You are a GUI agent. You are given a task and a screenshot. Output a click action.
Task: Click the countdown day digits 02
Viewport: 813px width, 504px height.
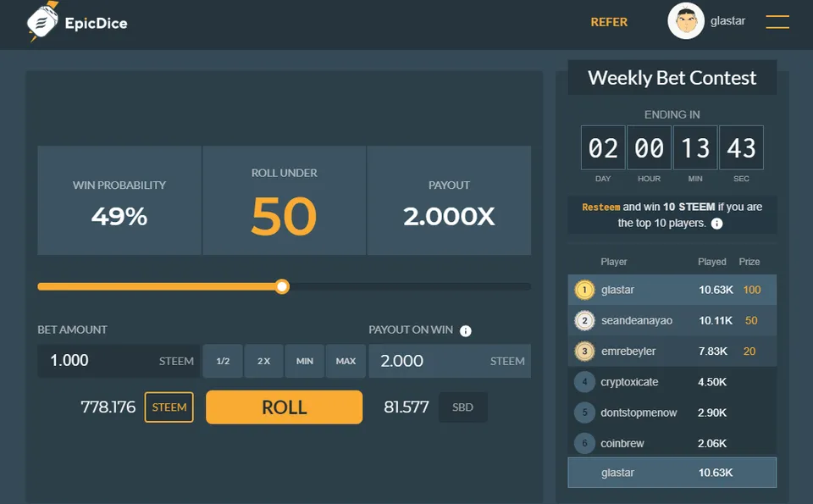[603, 147]
